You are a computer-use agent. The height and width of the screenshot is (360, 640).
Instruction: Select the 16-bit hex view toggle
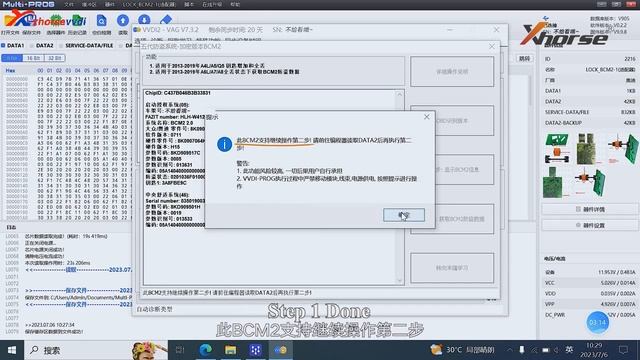coord(33,58)
